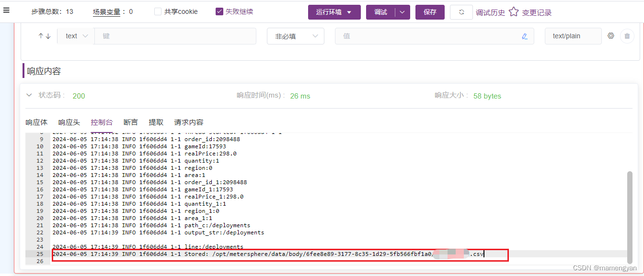The width and height of the screenshot is (644, 276).
Task: Switch to the 断言 tab
Action: [130, 122]
